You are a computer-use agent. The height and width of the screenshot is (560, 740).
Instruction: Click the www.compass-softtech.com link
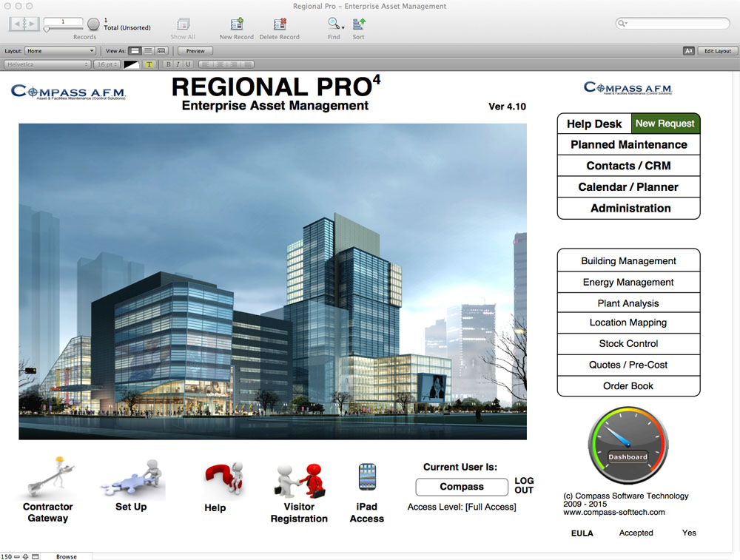[x=614, y=513]
